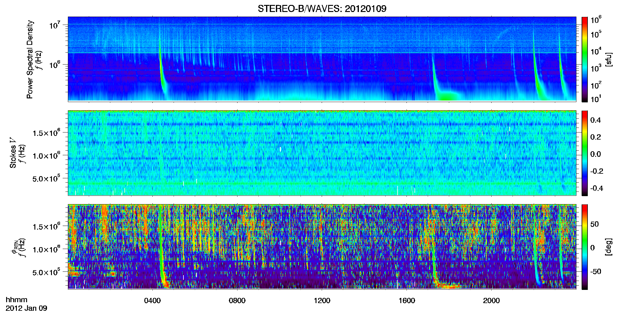Select the 10^7 frequency tick on the top panel

point(55,25)
